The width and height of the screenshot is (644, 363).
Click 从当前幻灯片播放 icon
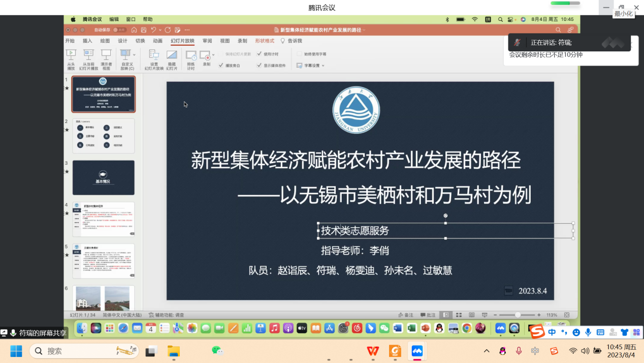pos(88,54)
